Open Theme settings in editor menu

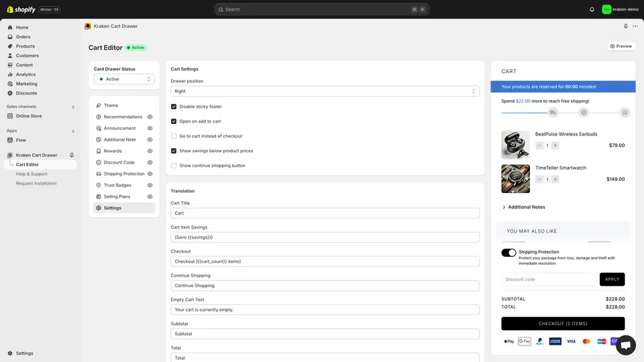pyautogui.click(x=111, y=105)
